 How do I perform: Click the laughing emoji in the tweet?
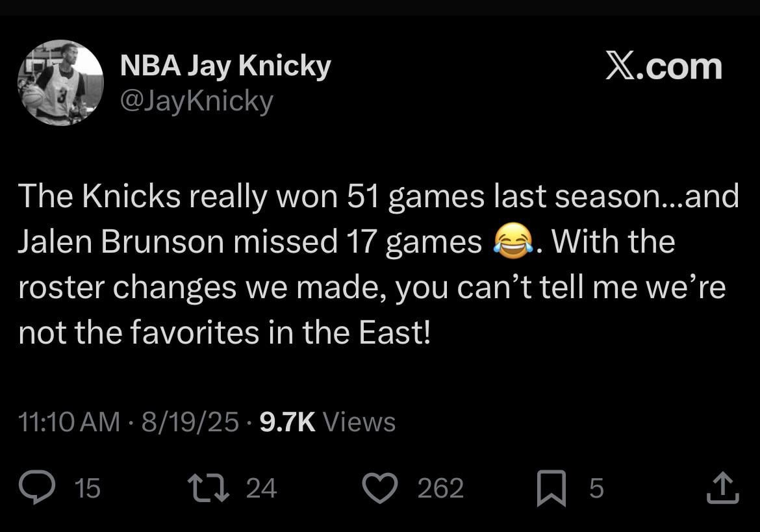(513, 241)
